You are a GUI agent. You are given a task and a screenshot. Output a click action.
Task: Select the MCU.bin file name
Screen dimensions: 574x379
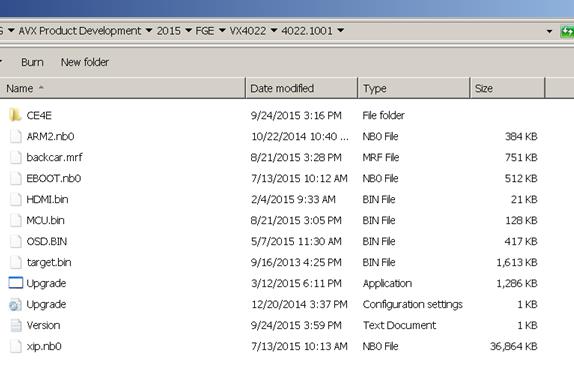tap(45, 220)
